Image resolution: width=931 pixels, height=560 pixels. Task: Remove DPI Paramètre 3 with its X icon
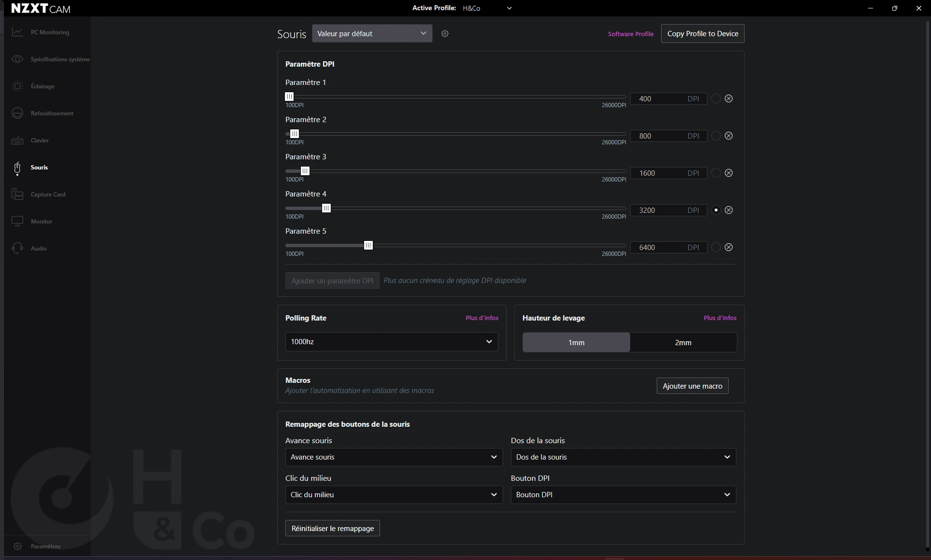pyautogui.click(x=729, y=173)
